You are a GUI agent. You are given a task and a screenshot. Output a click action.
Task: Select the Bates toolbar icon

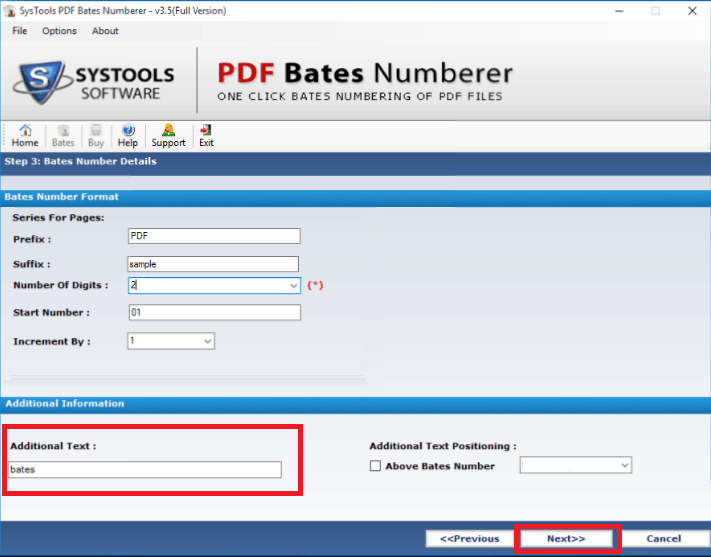(63, 136)
